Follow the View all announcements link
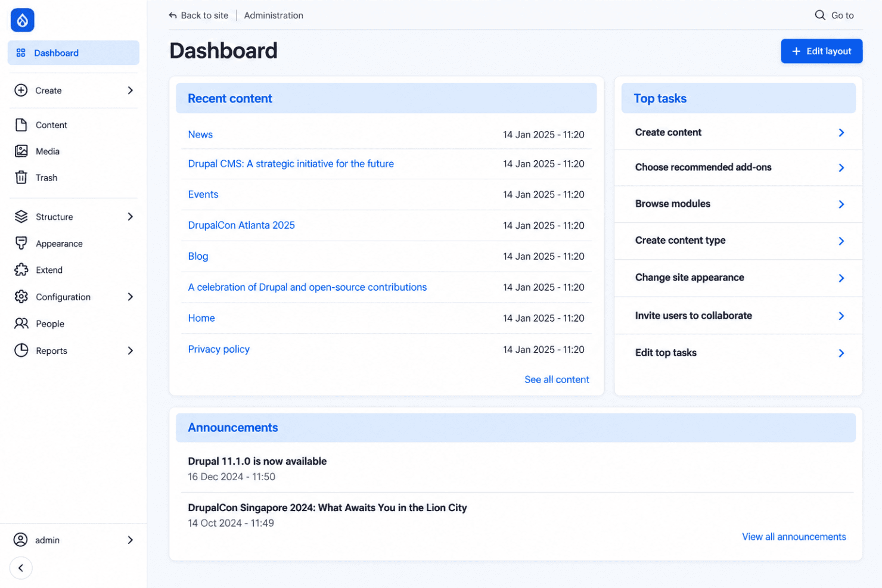882x588 pixels. coord(794,537)
